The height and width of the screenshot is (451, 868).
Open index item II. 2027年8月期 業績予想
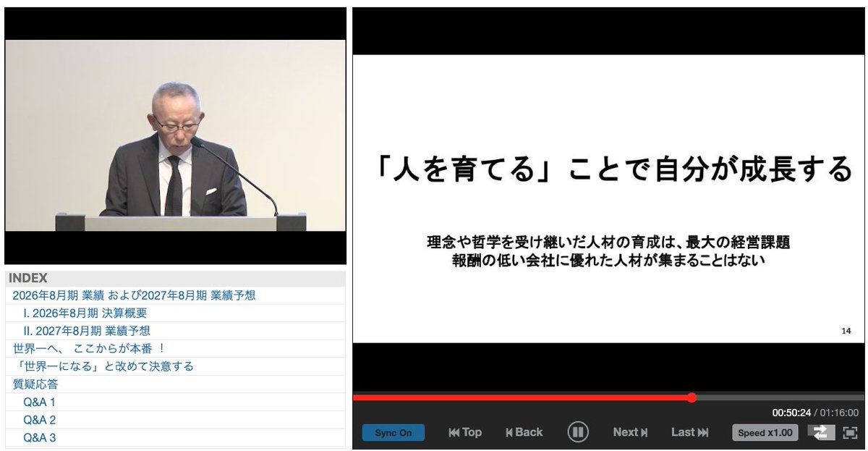tap(87, 331)
